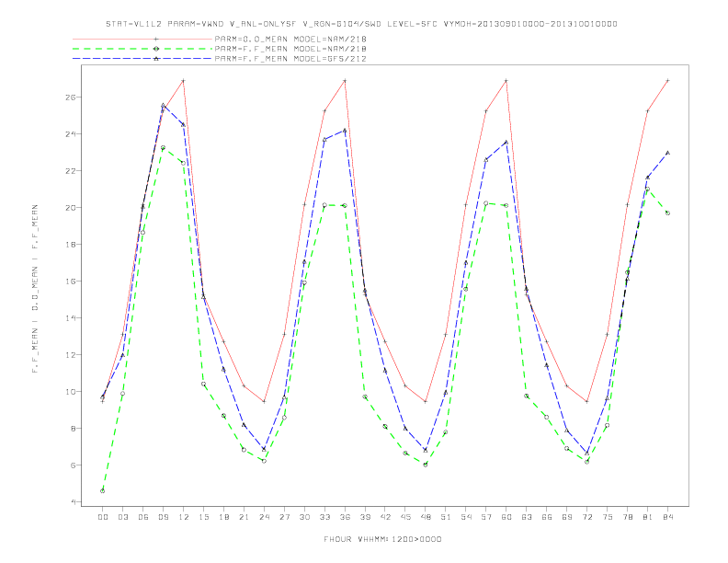The height and width of the screenshot is (563, 728).
Task: Click x-axis tick label 39
Action: tap(365, 517)
